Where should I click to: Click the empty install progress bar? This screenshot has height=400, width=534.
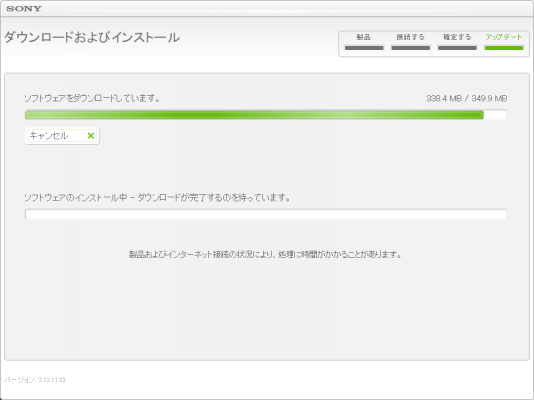click(x=266, y=214)
